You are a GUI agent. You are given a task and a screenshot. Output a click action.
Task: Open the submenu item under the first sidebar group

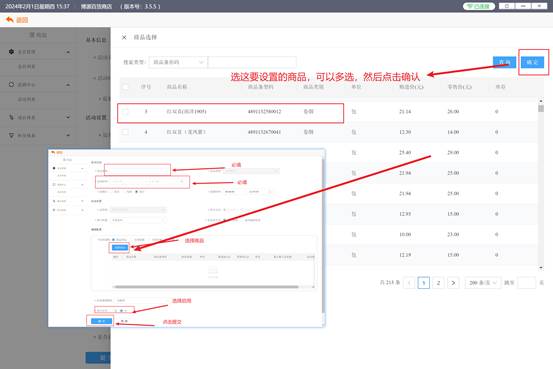pyautogui.click(x=27, y=67)
